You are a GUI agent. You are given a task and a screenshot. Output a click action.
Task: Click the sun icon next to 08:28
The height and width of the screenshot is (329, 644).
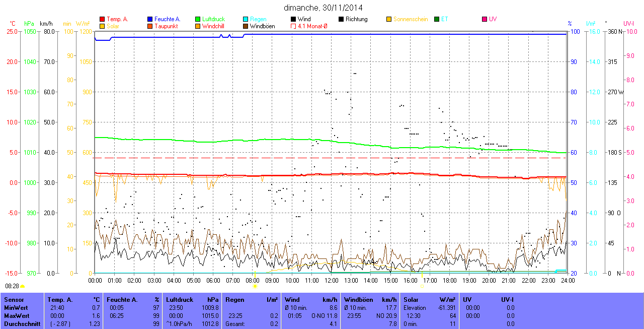23,286
